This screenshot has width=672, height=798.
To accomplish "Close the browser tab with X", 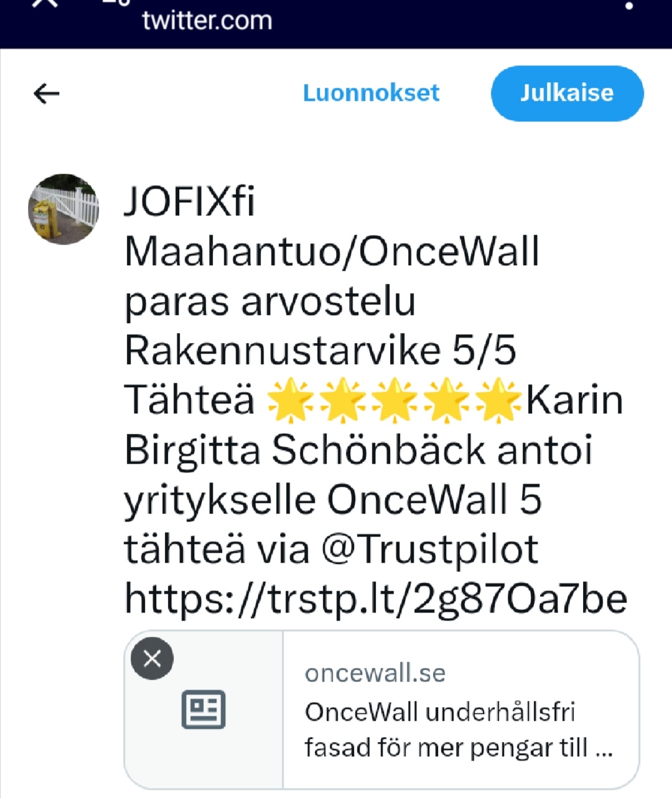I will (45, 4).
